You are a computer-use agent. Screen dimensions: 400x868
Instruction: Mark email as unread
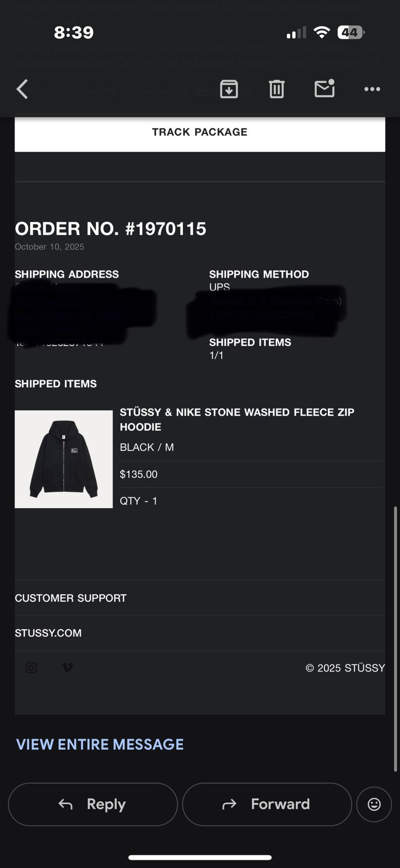[x=324, y=89]
